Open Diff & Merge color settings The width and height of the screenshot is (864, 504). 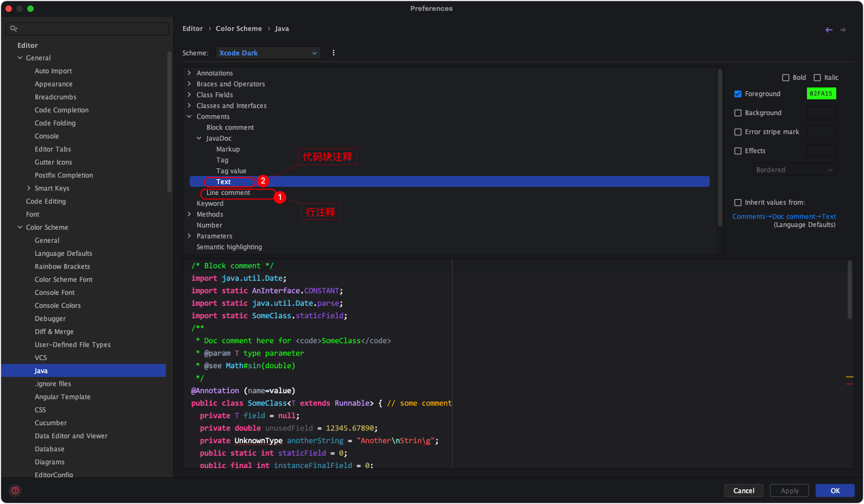[x=54, y=331]
